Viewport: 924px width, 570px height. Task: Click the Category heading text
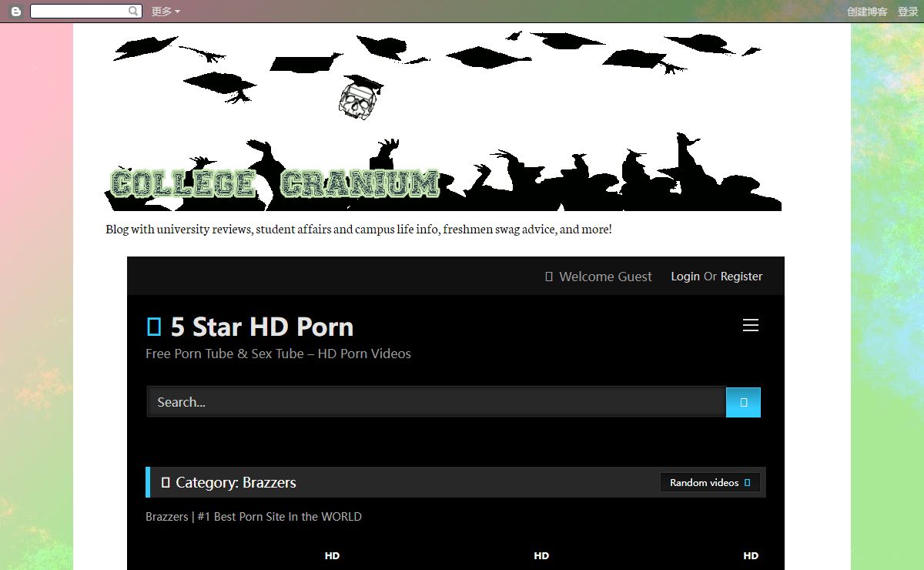tap(236, 483)
